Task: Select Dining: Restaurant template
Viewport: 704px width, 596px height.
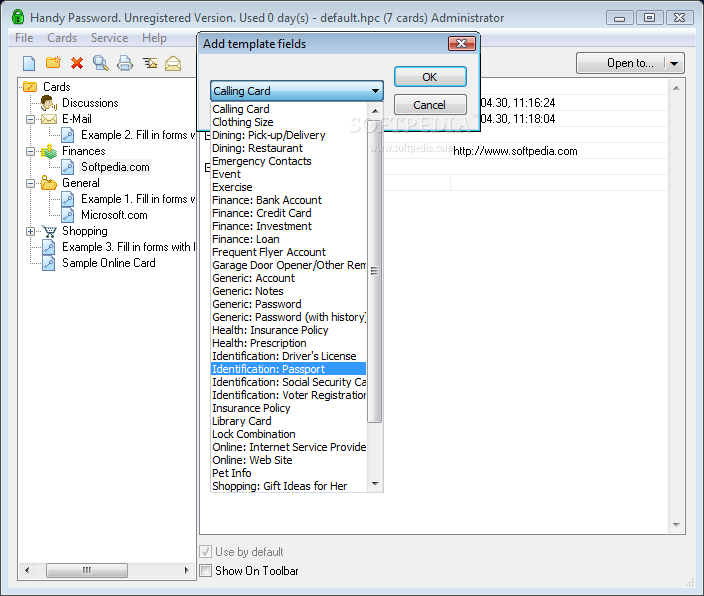Action: tap(288, 148)
